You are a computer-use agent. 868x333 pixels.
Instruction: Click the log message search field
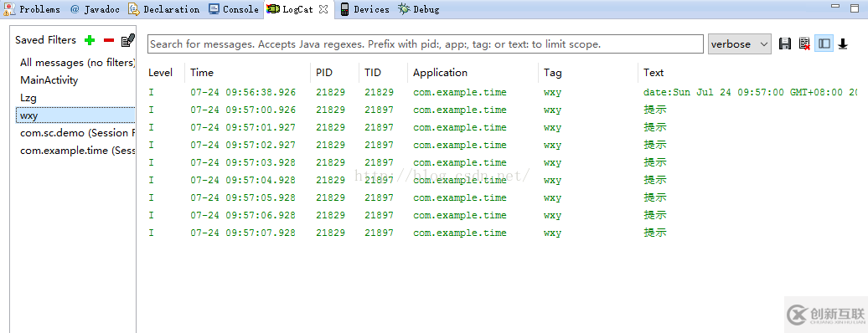click(426, 44)
